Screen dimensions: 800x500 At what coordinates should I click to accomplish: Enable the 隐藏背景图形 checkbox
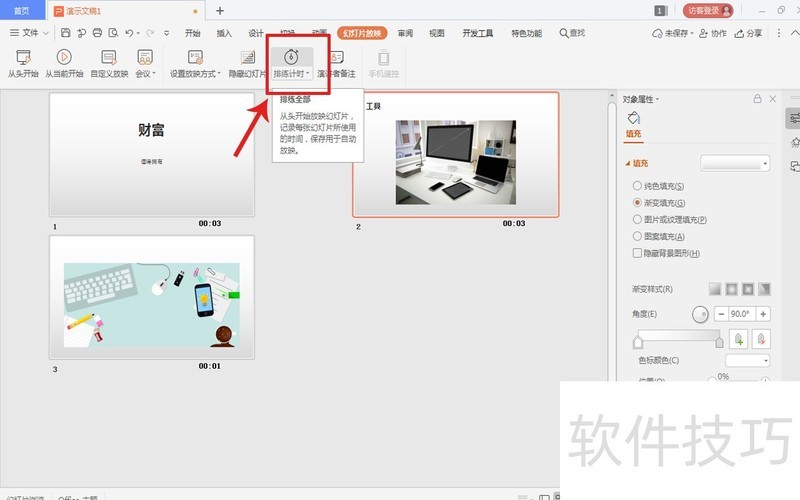[x=638, y=253]
